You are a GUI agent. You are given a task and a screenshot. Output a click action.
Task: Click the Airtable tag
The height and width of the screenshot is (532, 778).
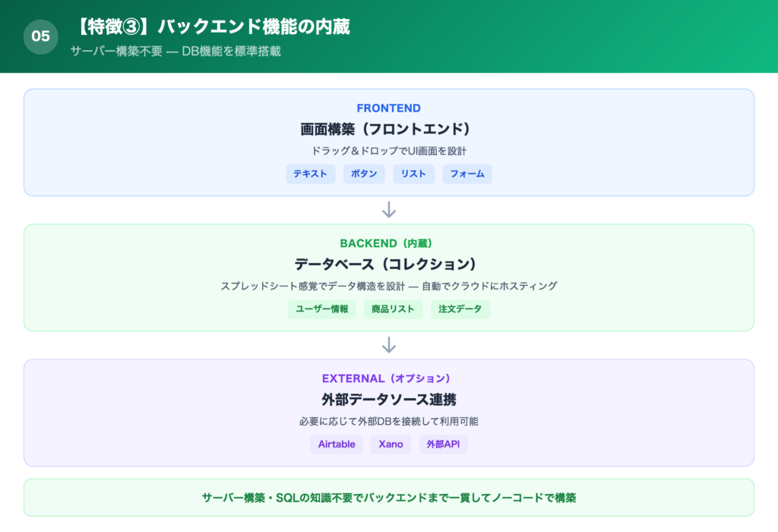(337, 444)
